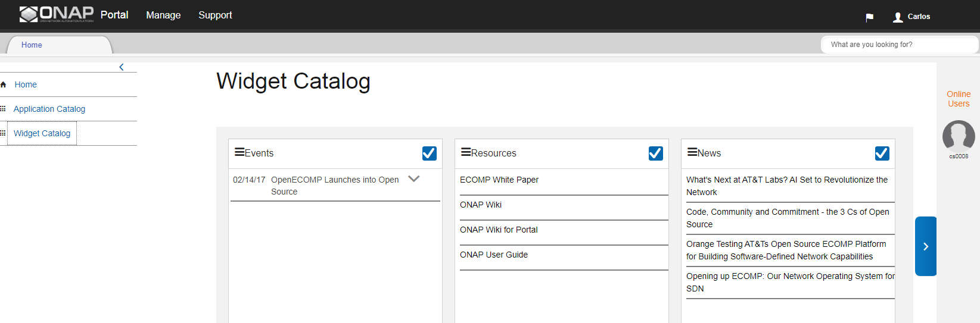Click the 'What are you looking for?' search field
Viewport: 980px width, 323px height.
click(x=900, y=45)
